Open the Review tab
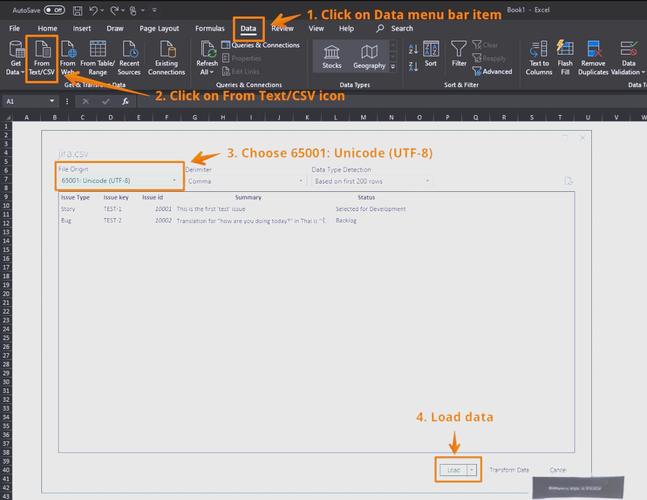 coord(283,28)
